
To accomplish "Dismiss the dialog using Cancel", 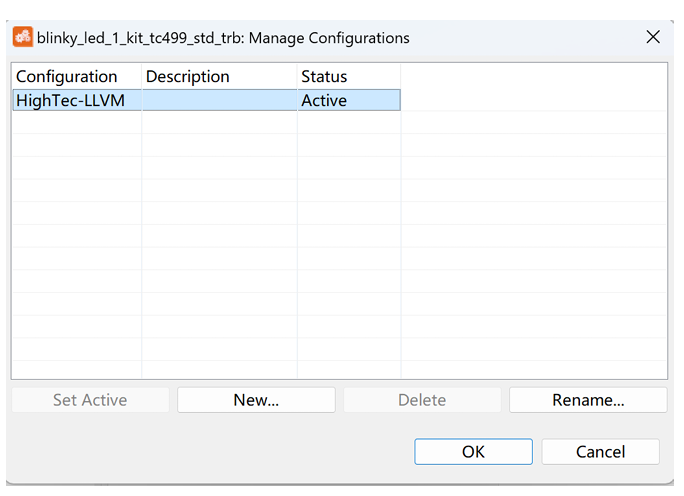I will point(600,452).
